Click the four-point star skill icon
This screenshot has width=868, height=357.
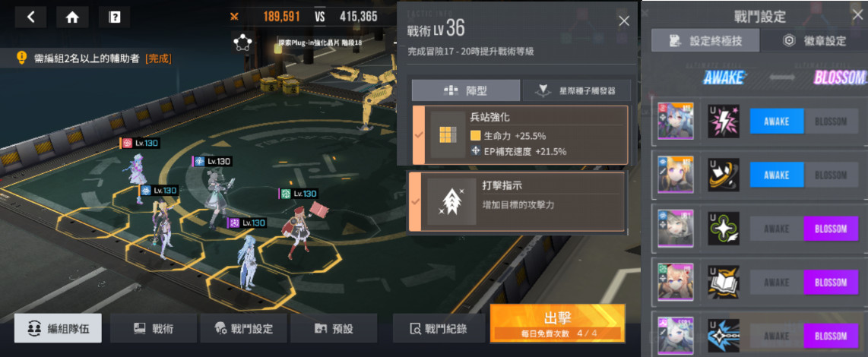[x=724, y=229]
